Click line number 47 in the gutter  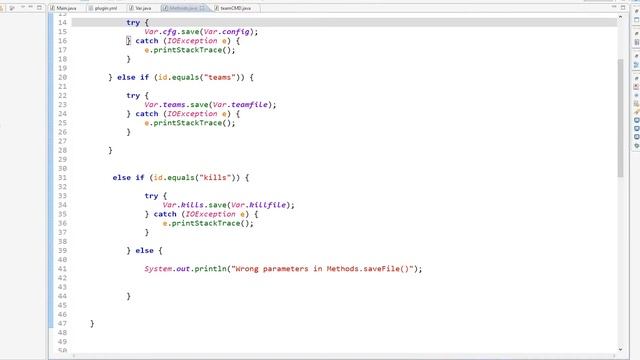tap(62, 324)
